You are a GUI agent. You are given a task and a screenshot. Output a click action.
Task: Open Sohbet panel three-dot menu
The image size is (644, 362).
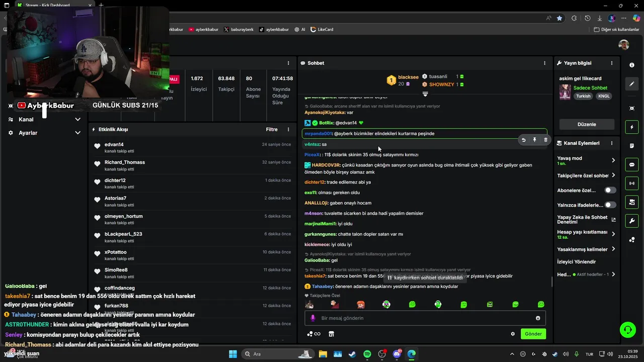pyautogui.click(x=544, y=63)
